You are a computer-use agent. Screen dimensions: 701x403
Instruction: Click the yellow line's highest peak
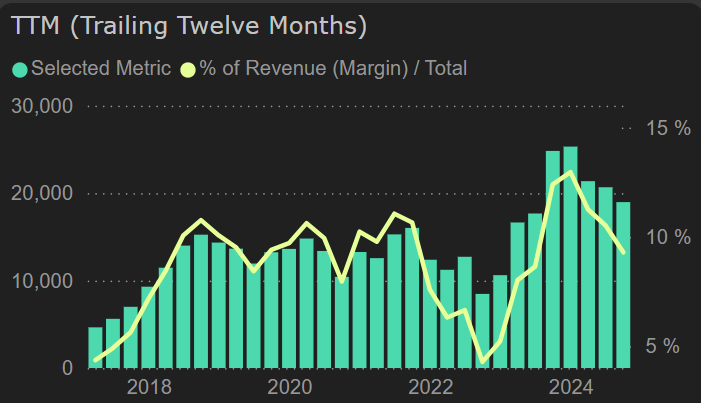tap(570, 173)
